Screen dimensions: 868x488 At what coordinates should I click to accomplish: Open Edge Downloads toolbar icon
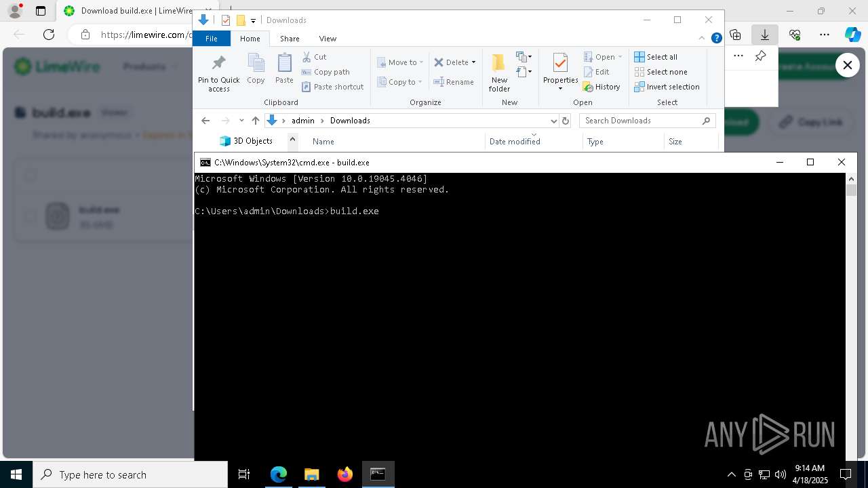pyautogui.click(x=764, y=35)
